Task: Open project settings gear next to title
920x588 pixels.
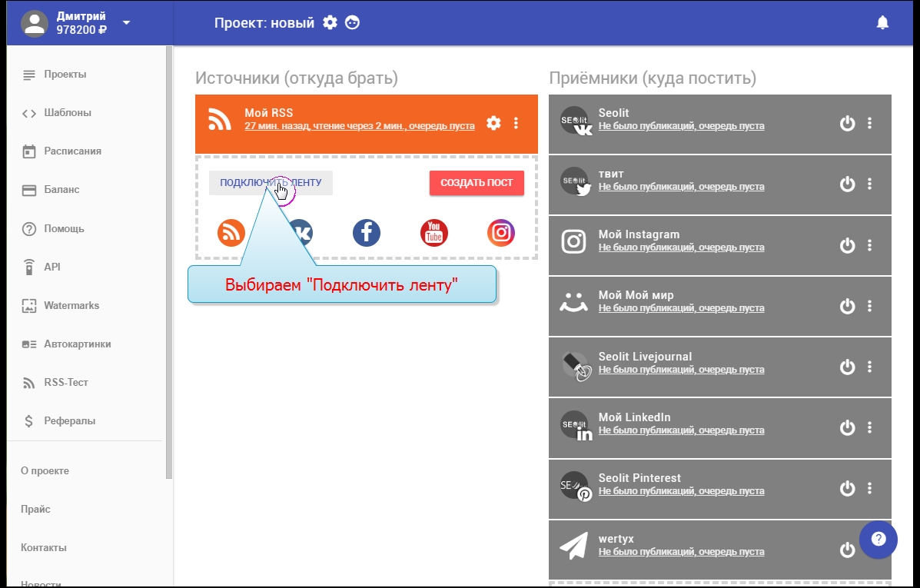Action: 330,22
